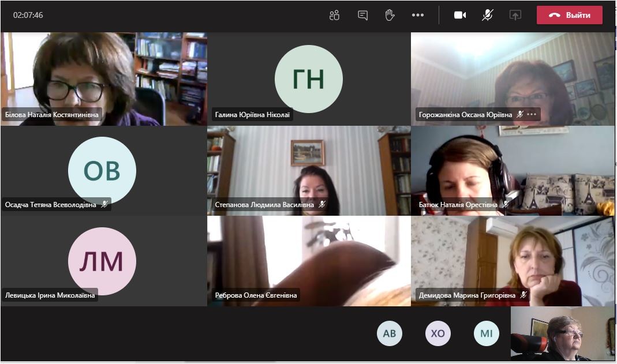Open the participants list icon
617x364 pixels.
point(334,16)
